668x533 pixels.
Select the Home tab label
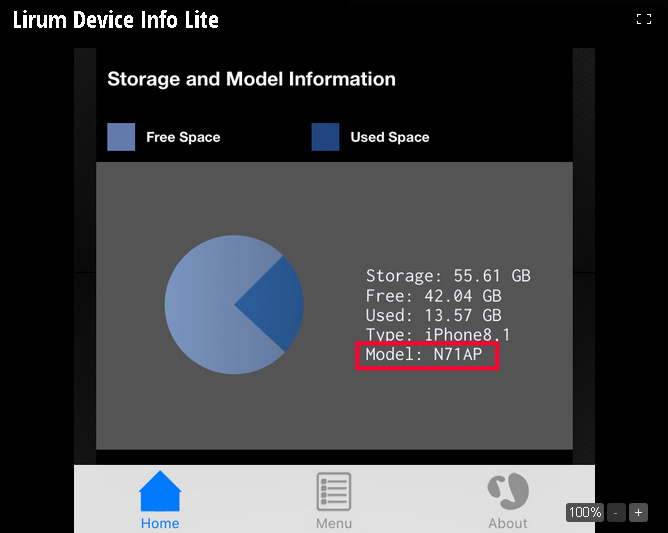click(160, 523)
